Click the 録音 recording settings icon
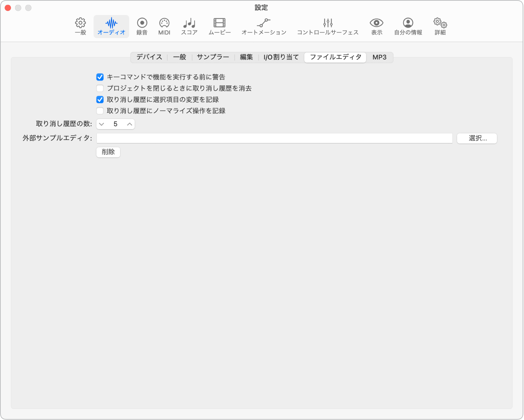Viewport: 524px width, 420px height. click(x=142, y=26)
